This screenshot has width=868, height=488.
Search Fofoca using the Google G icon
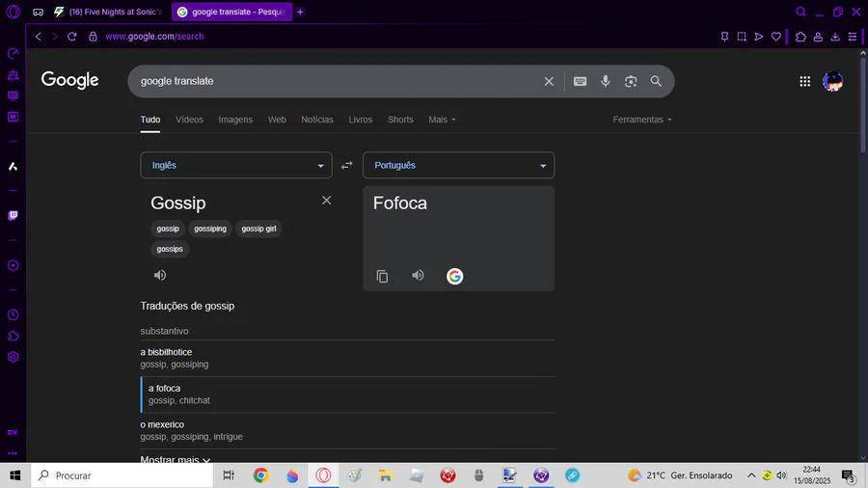point(454,276)
